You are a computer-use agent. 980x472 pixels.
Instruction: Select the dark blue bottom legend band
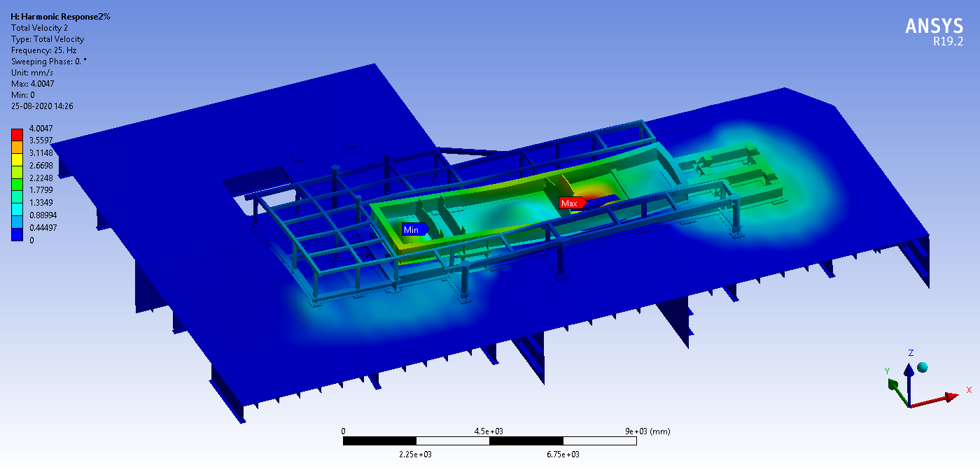tap(17, 235)
